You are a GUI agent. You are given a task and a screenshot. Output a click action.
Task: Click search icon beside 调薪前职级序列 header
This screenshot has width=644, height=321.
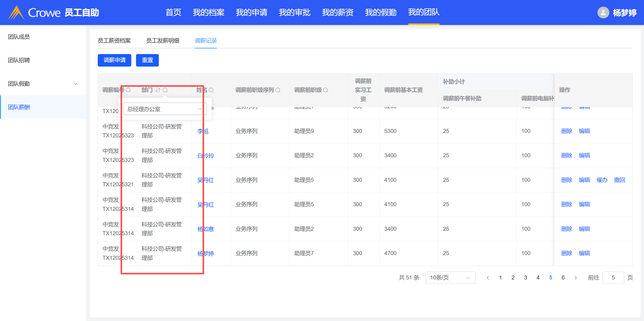[x=278, y=90]
